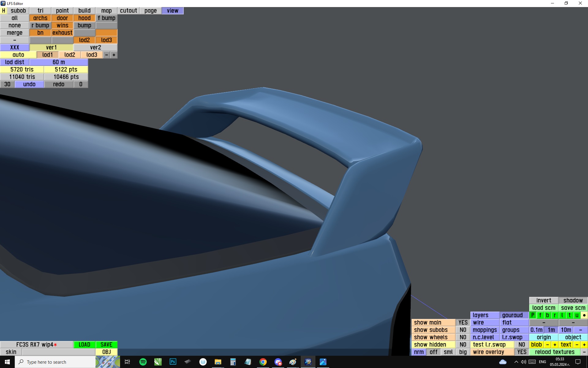Open Discord from the taskbar
The image size is (588, 368).
tap(278, 362)
